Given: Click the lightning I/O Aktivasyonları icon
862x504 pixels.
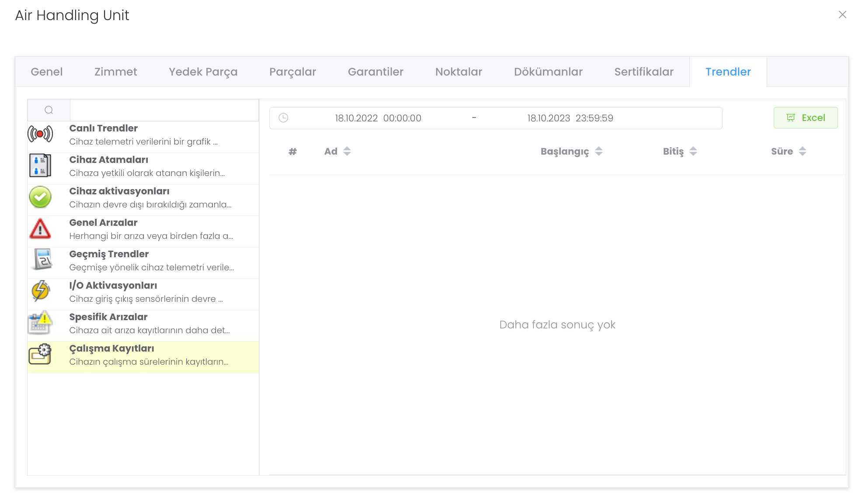Looking at the screenshot, I should (x=41, y=291).
